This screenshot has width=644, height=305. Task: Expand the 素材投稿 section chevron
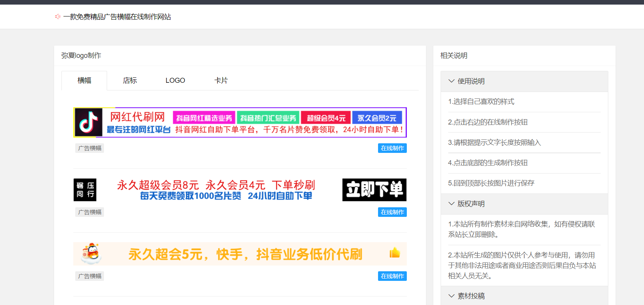point(451,296)
